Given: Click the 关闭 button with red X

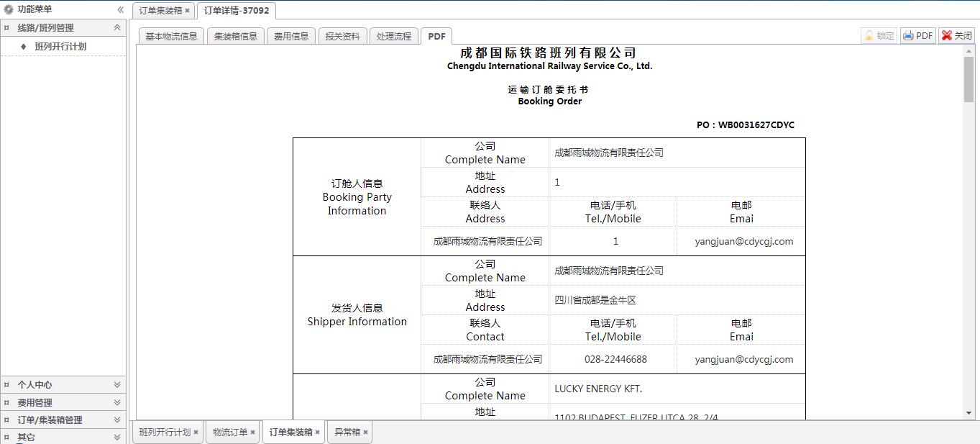Looking at the screenshot, I should point(956,36).
